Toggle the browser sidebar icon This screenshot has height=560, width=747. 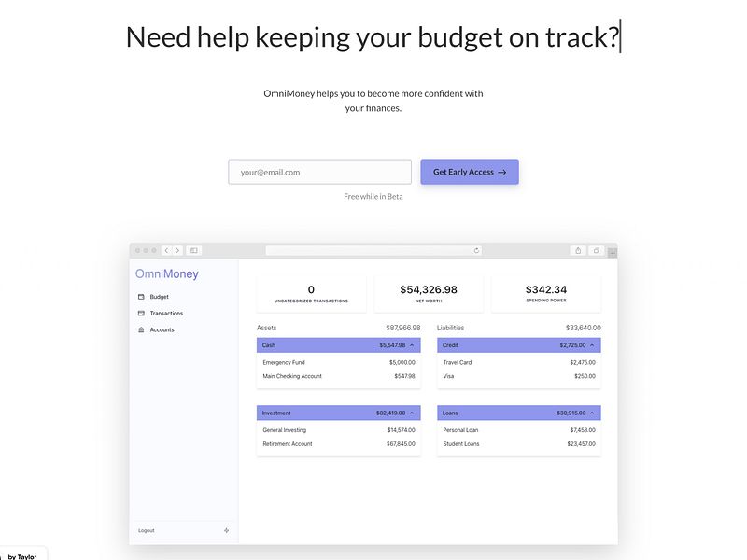(x=194, y=250)
